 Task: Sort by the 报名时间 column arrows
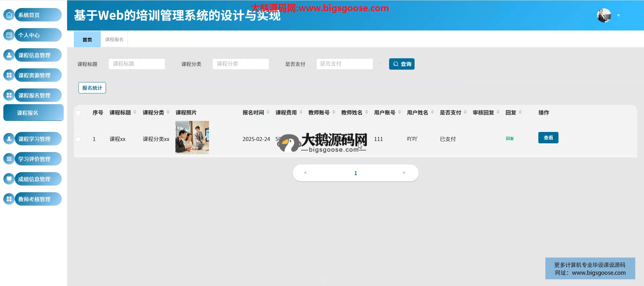tap(268, 113)
